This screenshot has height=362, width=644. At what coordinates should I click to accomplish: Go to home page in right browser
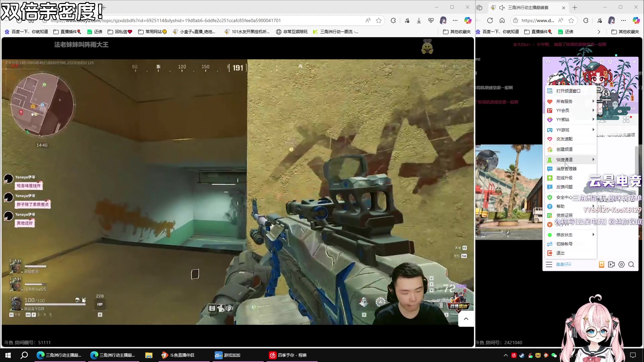pyautogui.click(x=502, y=20)
